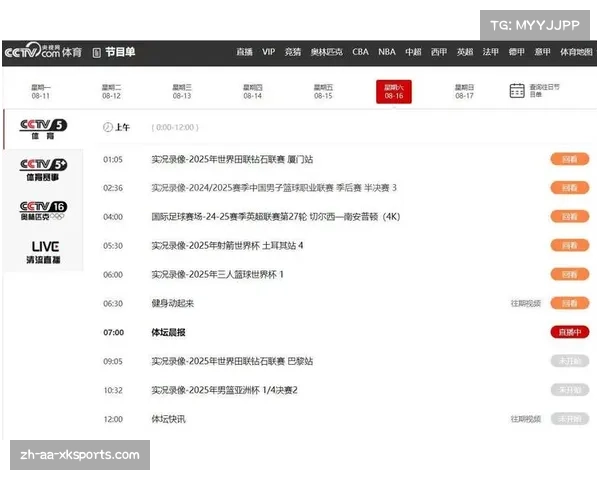Click 回看 for 04:00 切尔西—南安普顿

(x=570, y=217)
